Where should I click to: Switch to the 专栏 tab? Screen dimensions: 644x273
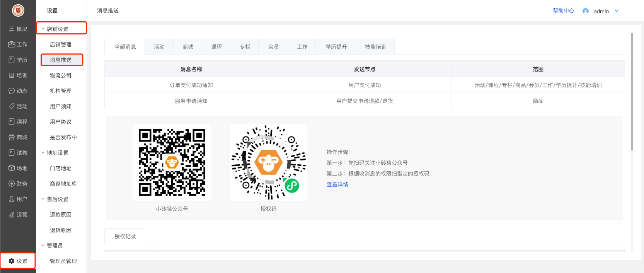(x=245, y=47)
